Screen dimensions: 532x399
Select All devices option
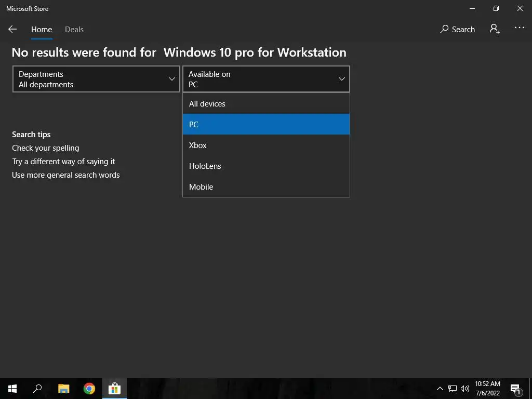click(266, 103)
